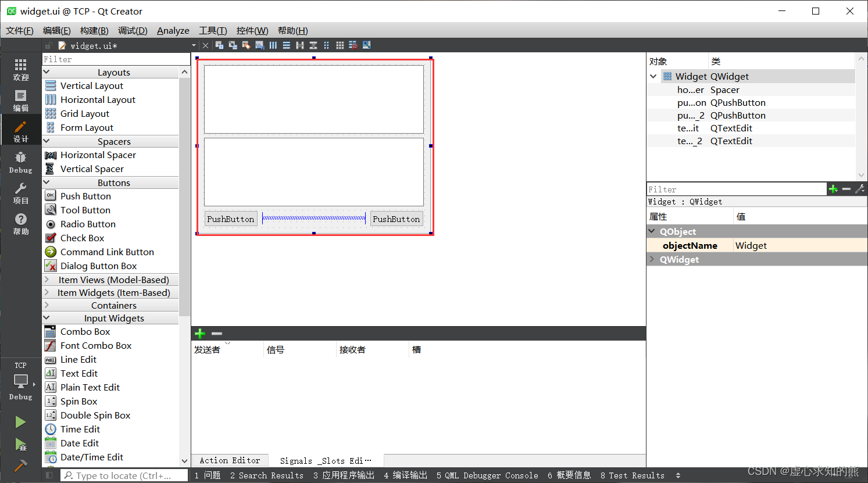This screenshot has height=483, width=868.
Task: Apply Lay Out in Grid icon
Action: [x=340, y=45]
